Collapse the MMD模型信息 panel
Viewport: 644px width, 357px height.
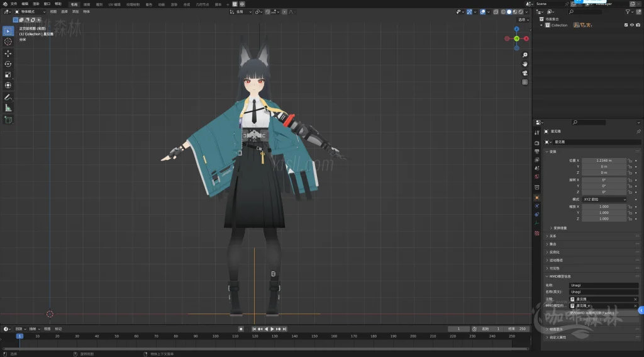(x=559, y=276)
